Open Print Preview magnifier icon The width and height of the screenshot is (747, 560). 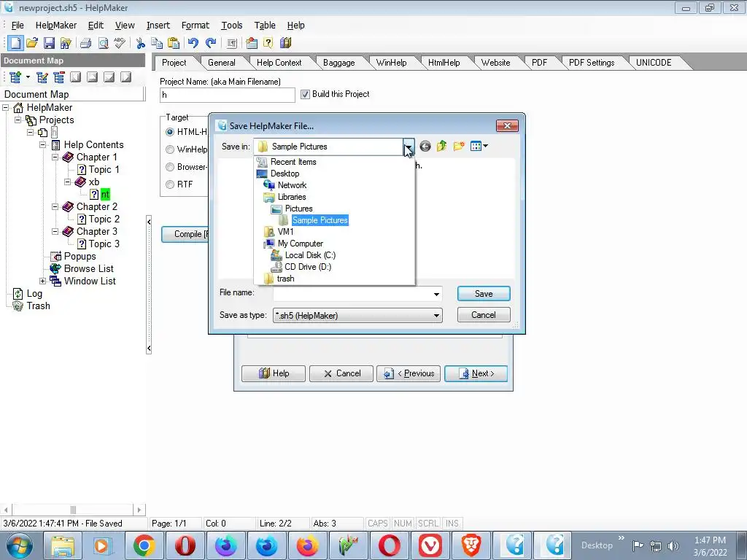tap(103, 43)
